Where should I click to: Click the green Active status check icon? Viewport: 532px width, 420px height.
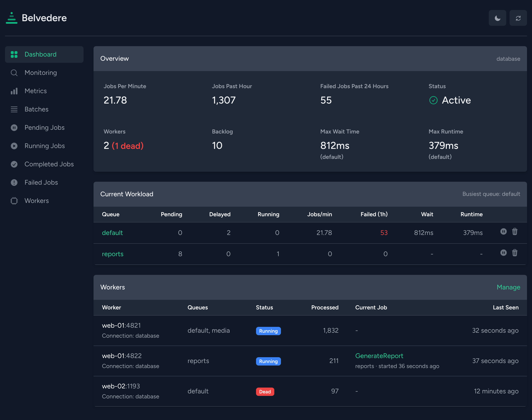(x=433, y=100)
